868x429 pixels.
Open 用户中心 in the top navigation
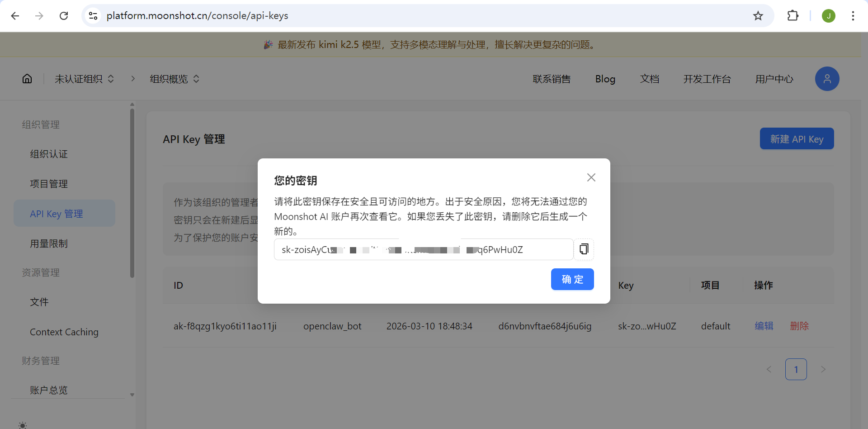point(774,79)
